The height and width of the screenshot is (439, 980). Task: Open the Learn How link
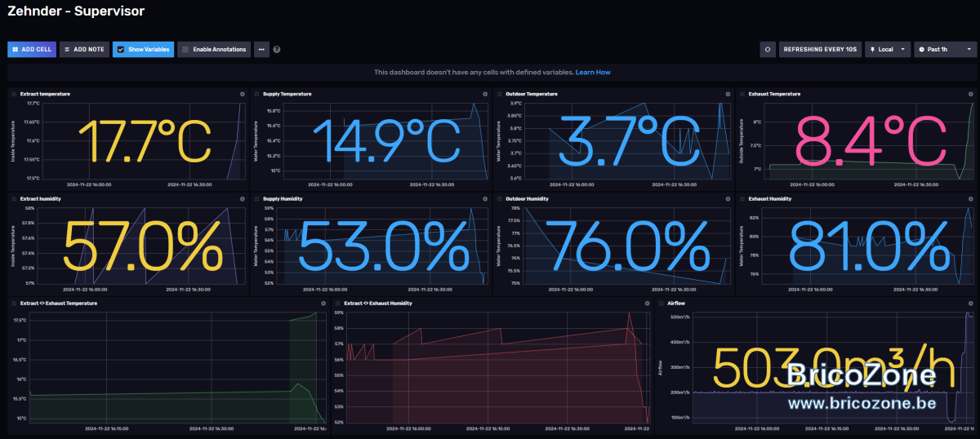(593, 73)
